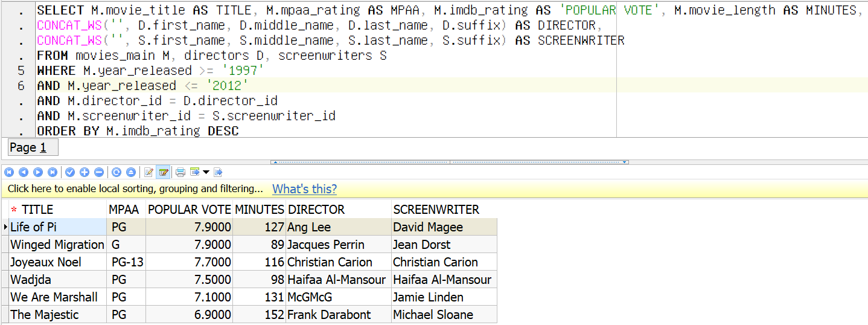Select the Joyeaux Noel title cell

click(x=58, y=262)
